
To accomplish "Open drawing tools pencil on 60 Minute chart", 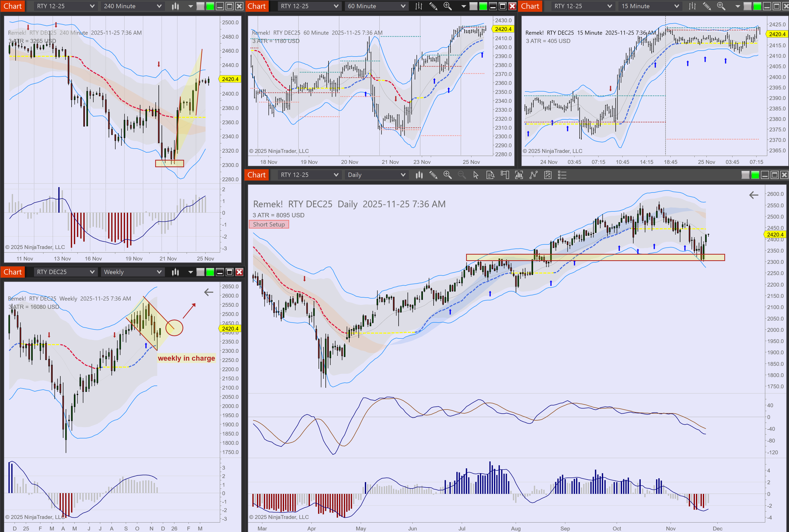I will click(x=433, y=6).
